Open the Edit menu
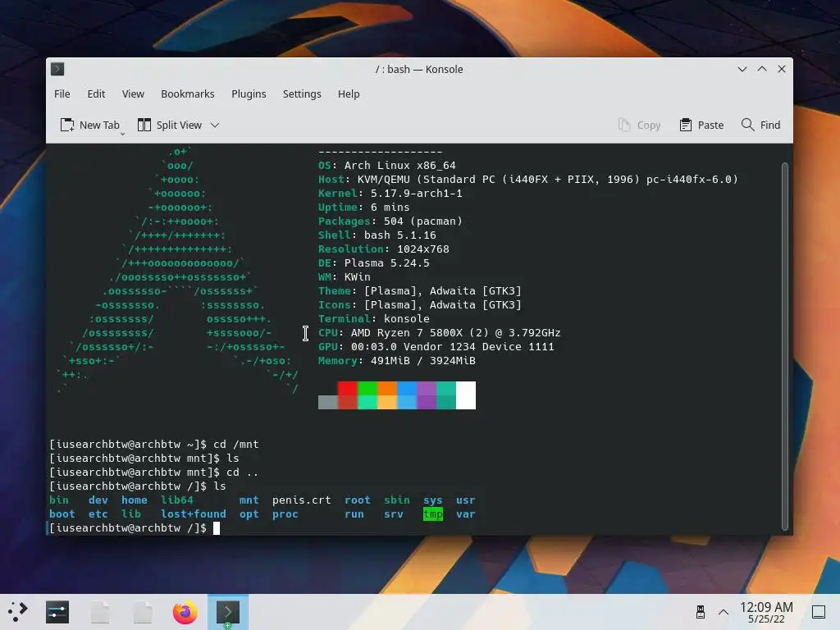The image size is (840, 630). [x=96, y=94]
